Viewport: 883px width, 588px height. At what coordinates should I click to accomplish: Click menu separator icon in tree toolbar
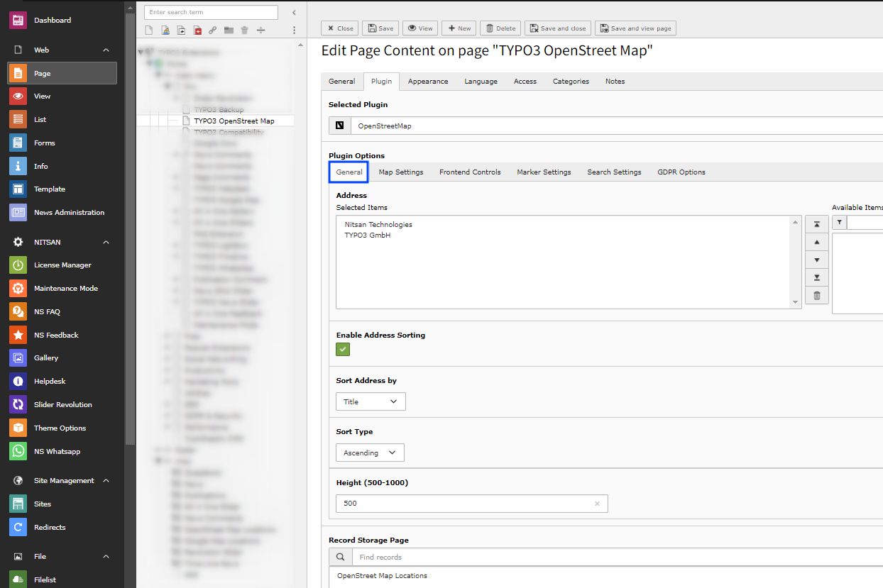(260, 30)
